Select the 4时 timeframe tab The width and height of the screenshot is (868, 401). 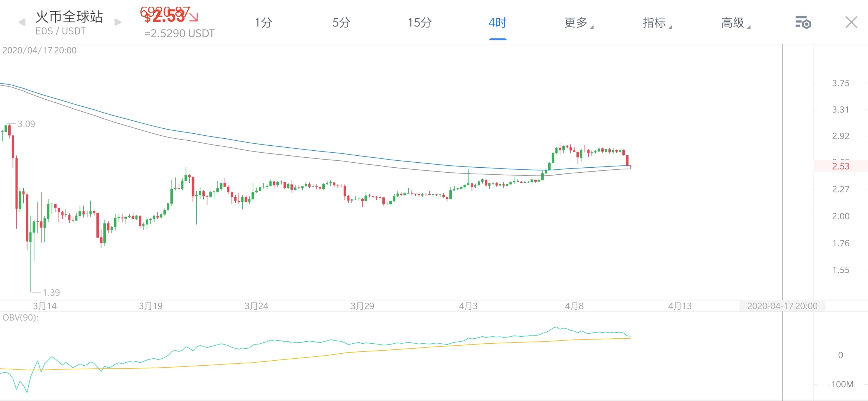pos(498,23)
